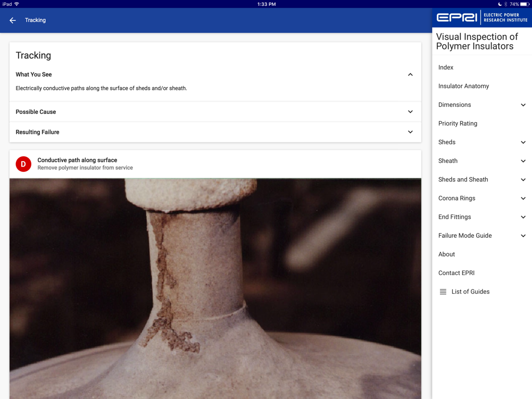Collapse the What You See section
This screenshot has width=532, height=399.
pos(410,74)
